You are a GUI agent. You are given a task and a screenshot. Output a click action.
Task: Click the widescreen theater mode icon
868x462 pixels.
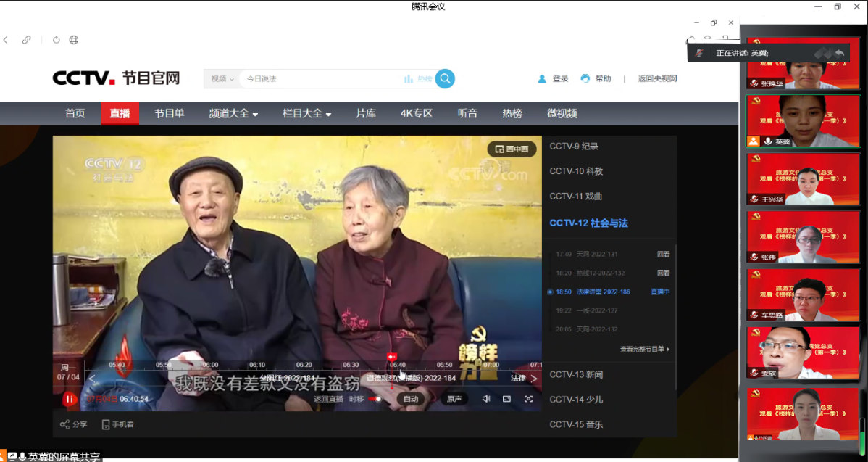[506, 399]
